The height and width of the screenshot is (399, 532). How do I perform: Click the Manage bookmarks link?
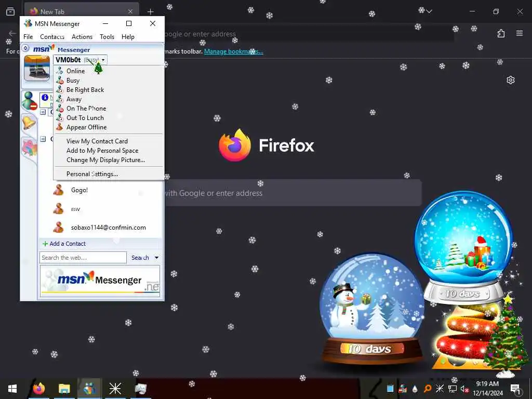[233, 51]
